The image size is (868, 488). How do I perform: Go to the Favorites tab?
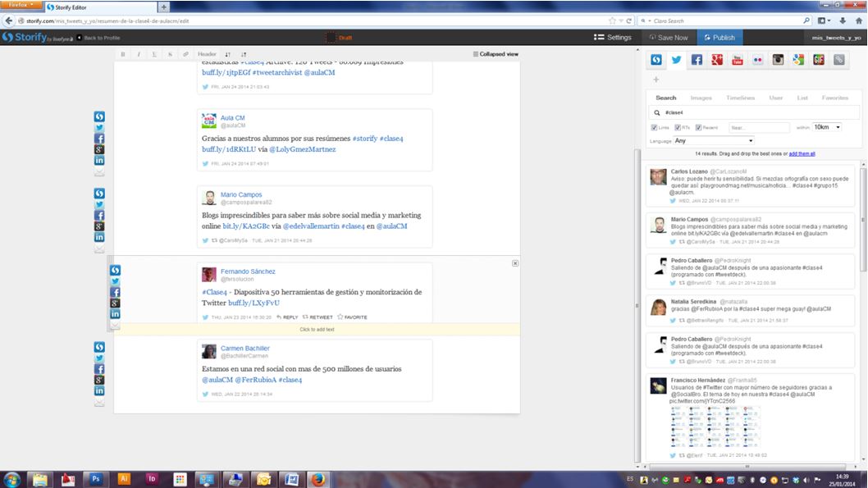pos(835,98)
